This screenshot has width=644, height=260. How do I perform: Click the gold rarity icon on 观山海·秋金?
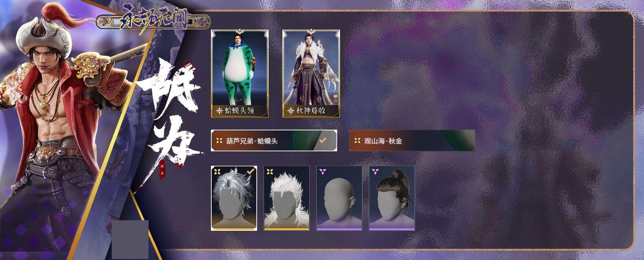(357, 141)
